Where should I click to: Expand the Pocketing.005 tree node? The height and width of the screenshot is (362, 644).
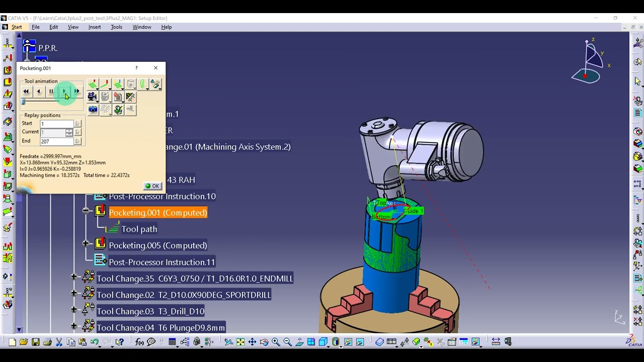(86, 244)
